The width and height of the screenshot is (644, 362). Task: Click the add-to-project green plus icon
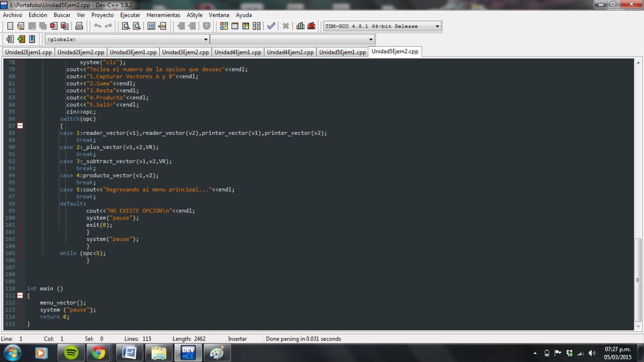[x=21, y=39]
